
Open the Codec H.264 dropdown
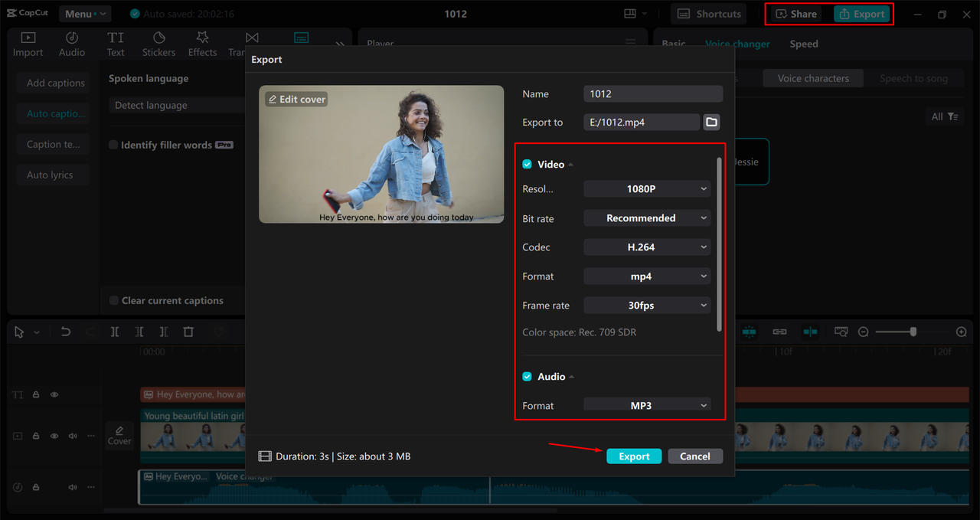647,247
